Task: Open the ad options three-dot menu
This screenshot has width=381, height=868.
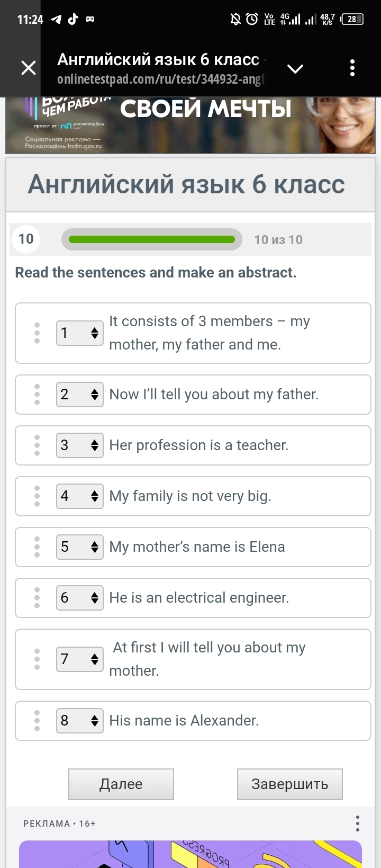Action: coord(358,824)
